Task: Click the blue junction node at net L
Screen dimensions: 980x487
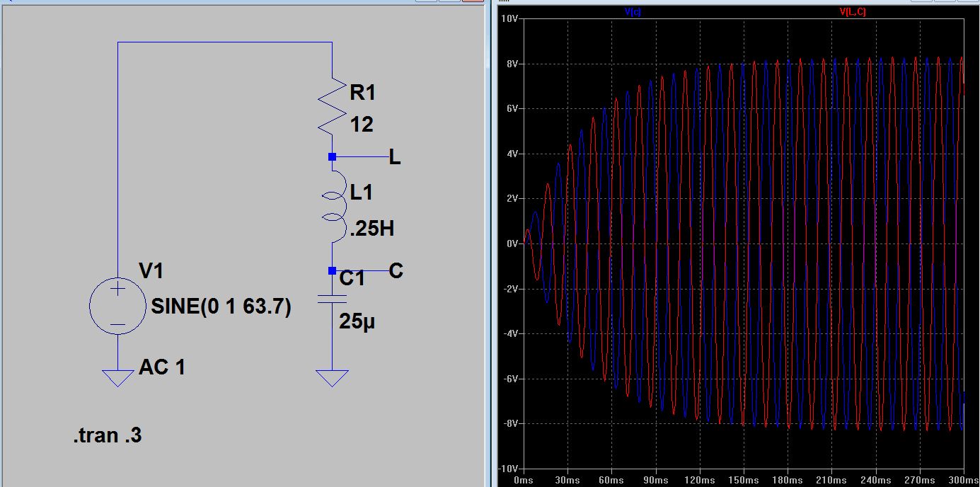Action: 332,156
